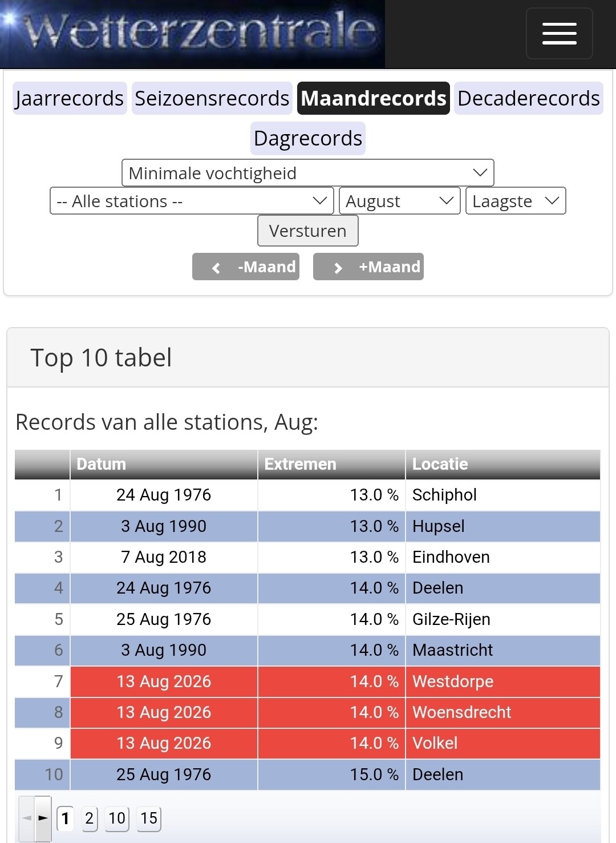Open the hamburger navigation menu
This screenshot has width=616, height=843.
click(559, 34)
